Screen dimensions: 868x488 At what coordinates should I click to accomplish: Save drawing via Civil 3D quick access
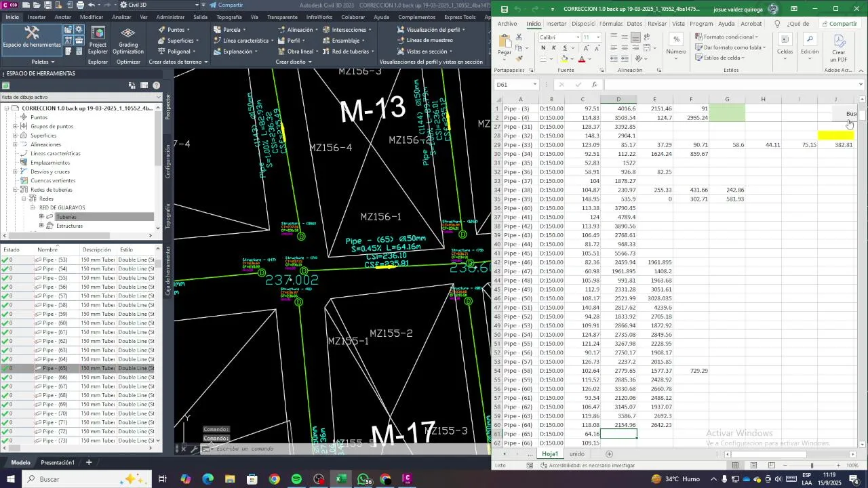pyautogui.click(x=46, y=5)
